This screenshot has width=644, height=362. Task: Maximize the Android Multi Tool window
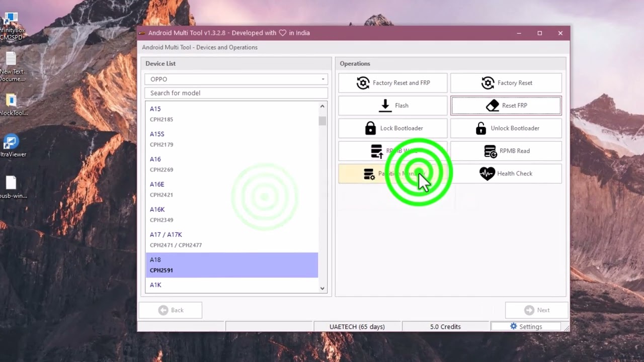[539, 33]
